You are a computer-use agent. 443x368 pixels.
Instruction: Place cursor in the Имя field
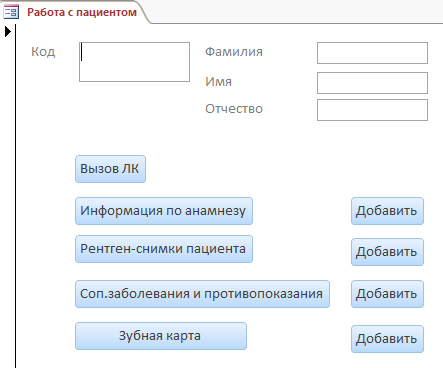(372, 83)
